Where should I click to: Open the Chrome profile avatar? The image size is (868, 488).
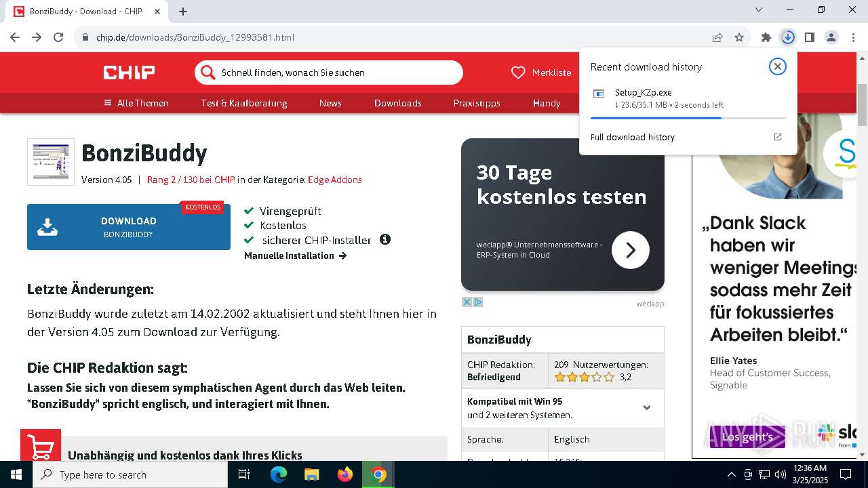[831, 37]
